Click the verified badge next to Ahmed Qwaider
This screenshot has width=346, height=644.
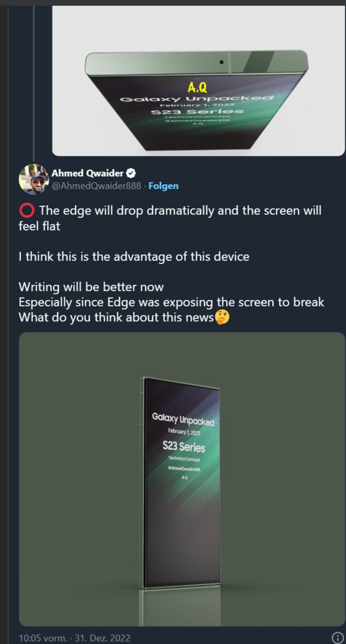(132, 173)
